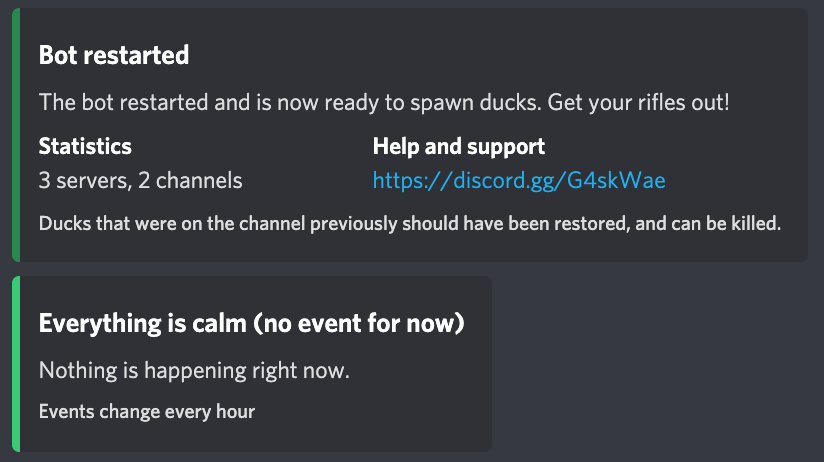Click the "Events change every hour" footer

(146, 411)
